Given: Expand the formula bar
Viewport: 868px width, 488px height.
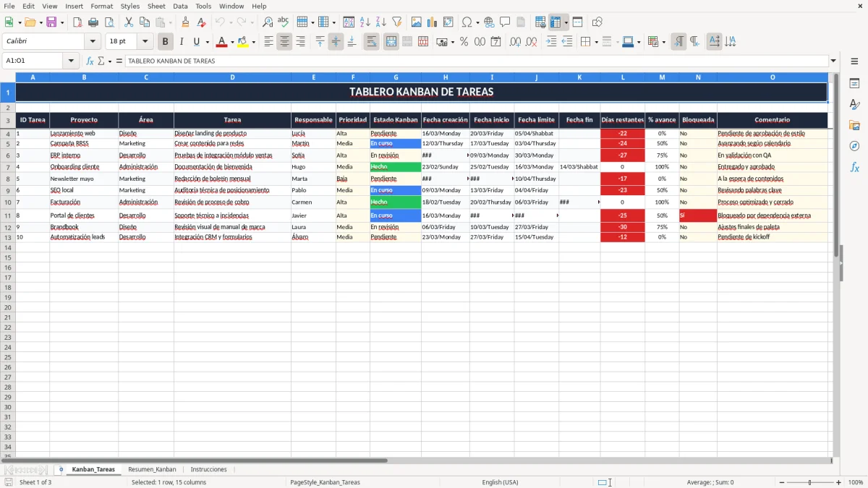Looking at the screenshot, I should [x=833, y=61].
